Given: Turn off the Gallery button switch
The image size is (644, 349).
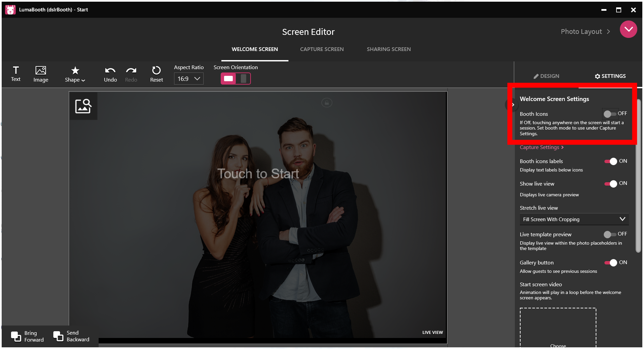Looking at the screenshot, I should [x=611, y=263].
